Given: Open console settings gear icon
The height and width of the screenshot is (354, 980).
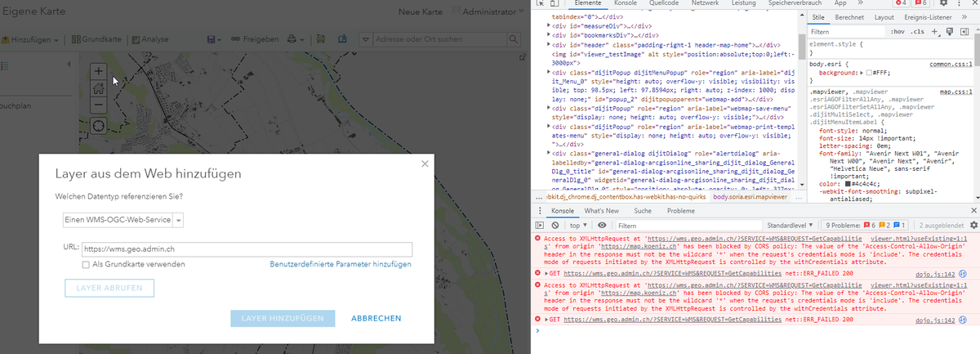Looking at the screenshot, I should pyautogui.click(x=973, y=225).
